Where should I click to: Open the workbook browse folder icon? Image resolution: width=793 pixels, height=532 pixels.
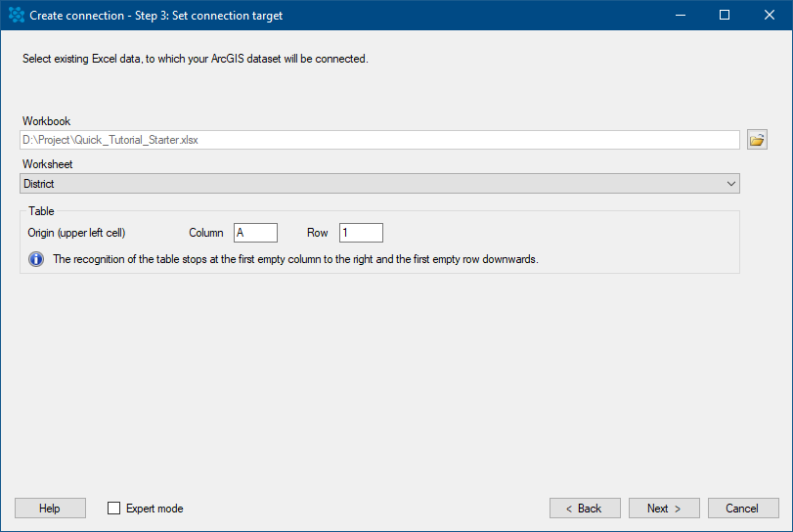pos(757,140)
